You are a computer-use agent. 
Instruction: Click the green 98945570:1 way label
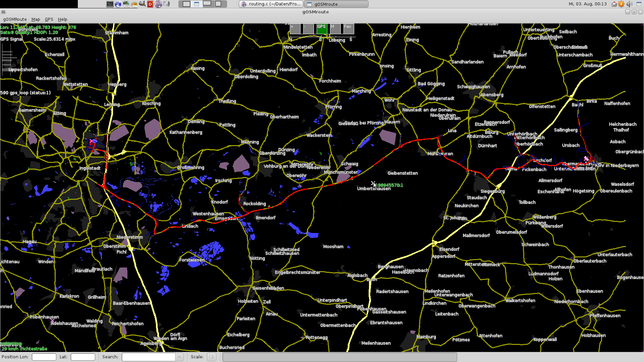(390, 185)
